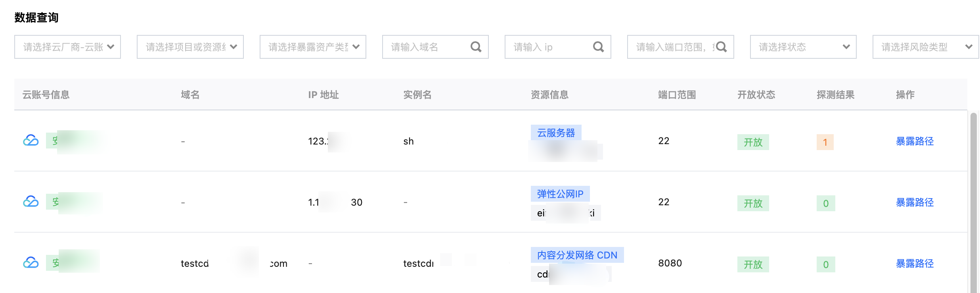The height and width of the screenshot is (293, 980).
Task: Open the 请选择云厂商-云账号 dropdown
Action: (x=67, y=47)
